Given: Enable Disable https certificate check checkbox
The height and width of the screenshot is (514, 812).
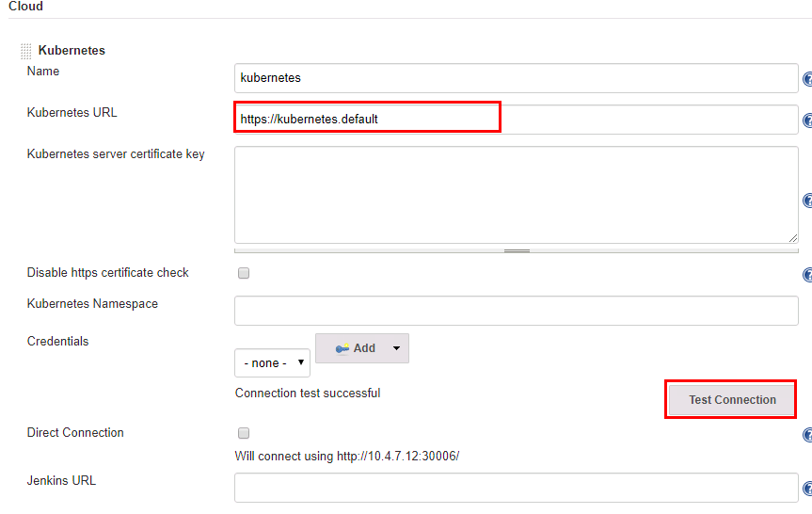Looking at the screenshot, I should [x=244, y=273].
